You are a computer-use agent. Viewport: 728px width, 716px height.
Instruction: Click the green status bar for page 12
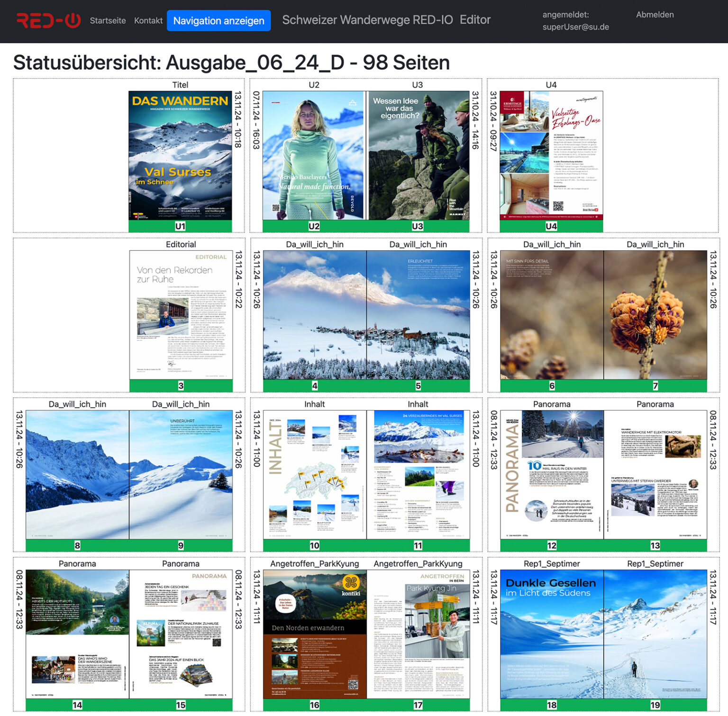pos(552,545)
